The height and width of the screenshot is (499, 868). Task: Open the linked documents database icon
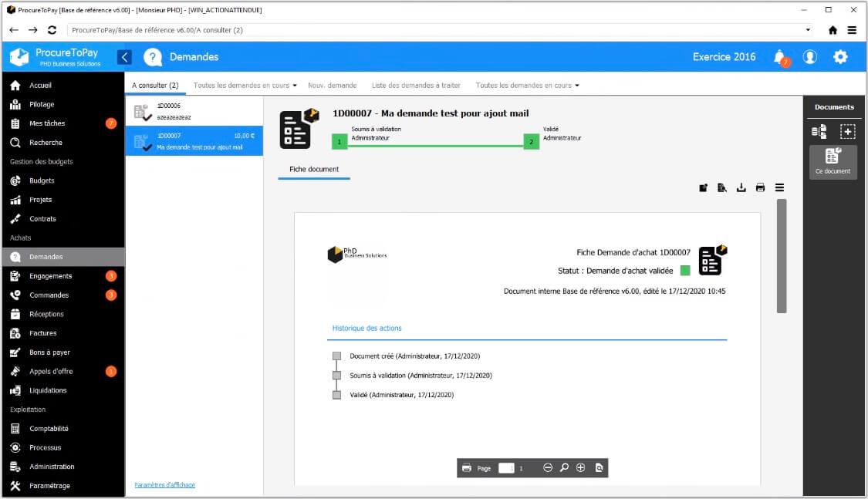tap(819, 131)
